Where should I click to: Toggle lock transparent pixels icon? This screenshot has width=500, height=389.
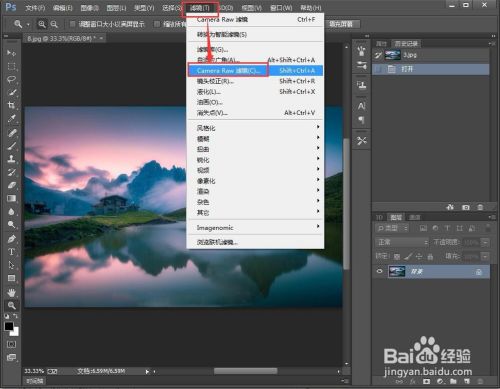[x=397, y=257]
